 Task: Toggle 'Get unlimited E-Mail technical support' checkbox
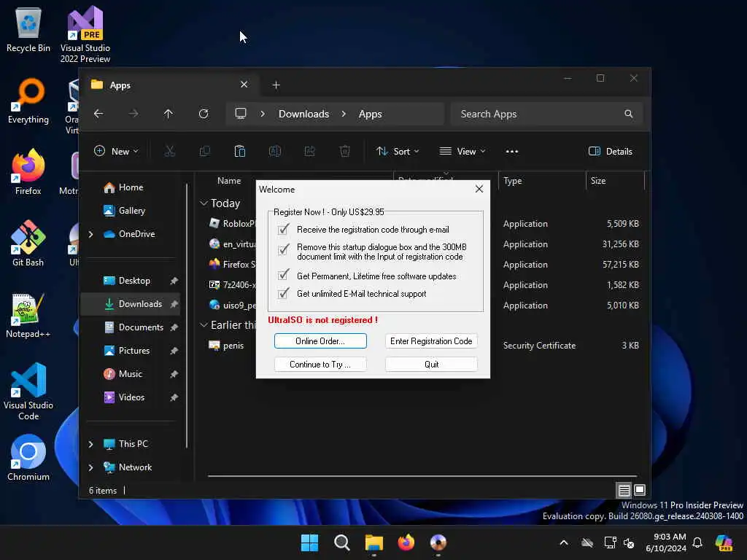(284, 293)
